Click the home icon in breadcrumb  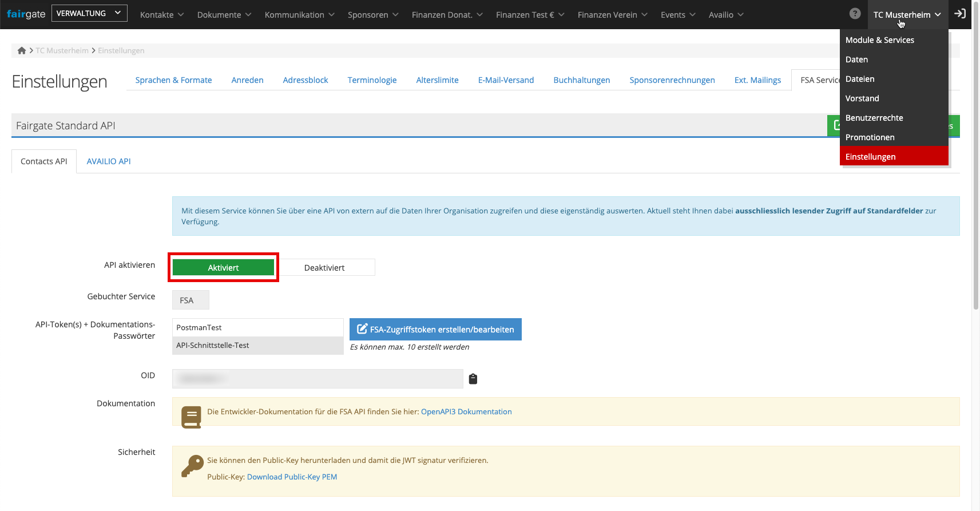tap(22, 51)
